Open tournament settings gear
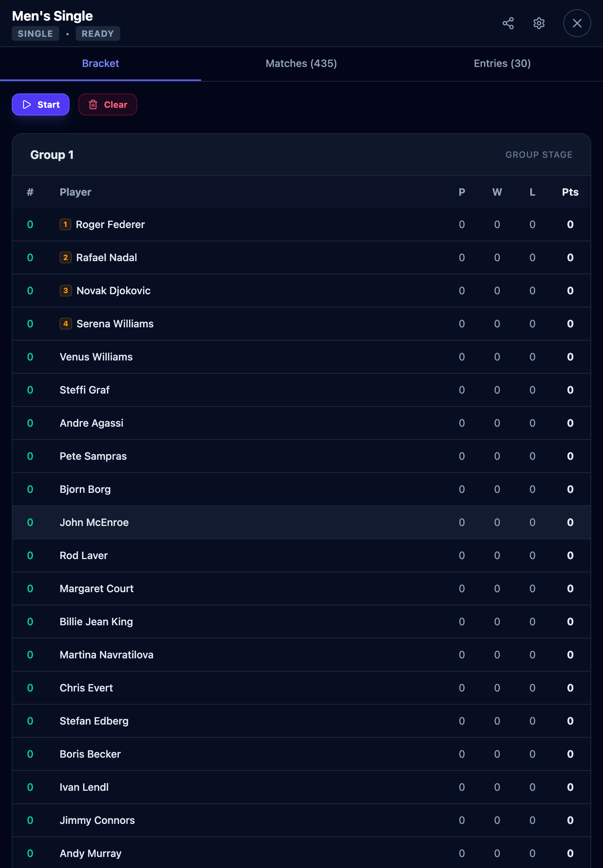Viewport: 603px width, 868px height. 539,23
